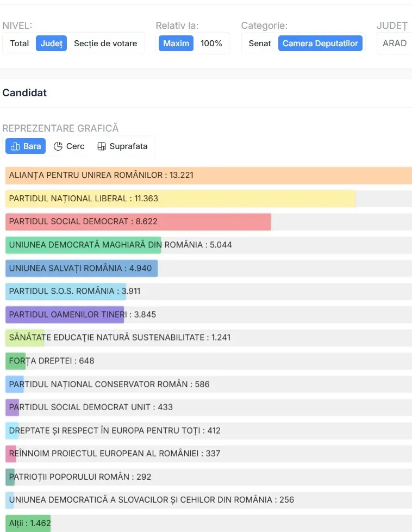The height and width of the screenshot is (532, 412).
Task: Select the Alții : 1.462 row
Action: (x=209, y=523)
